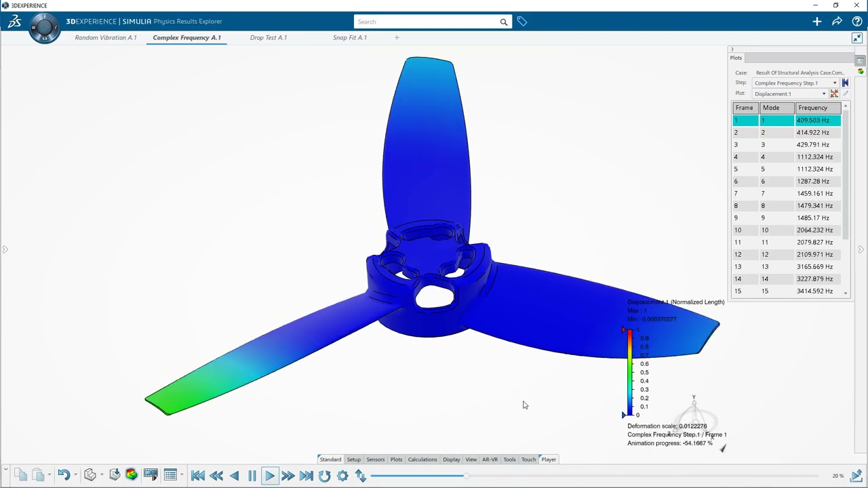
Task: Add a new tab with plus
Action: (397, 38)
